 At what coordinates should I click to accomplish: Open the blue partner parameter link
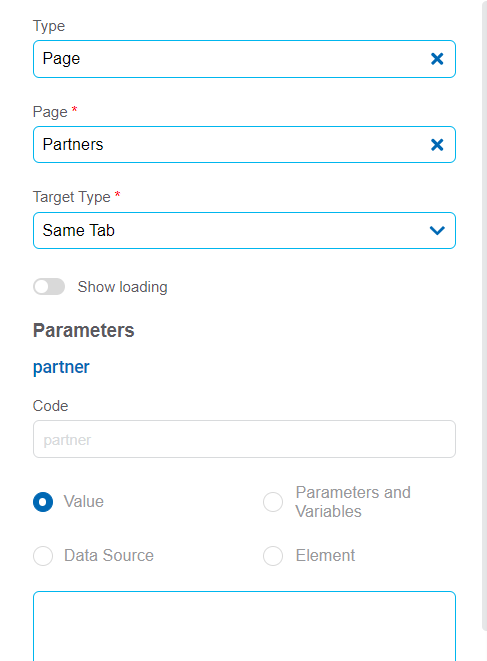pos(61,367)
